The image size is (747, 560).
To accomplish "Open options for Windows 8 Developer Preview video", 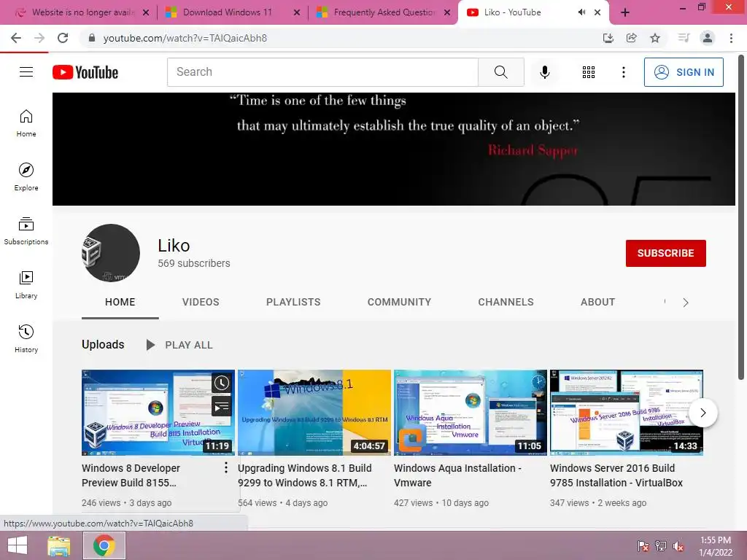I will click(226, 467).
